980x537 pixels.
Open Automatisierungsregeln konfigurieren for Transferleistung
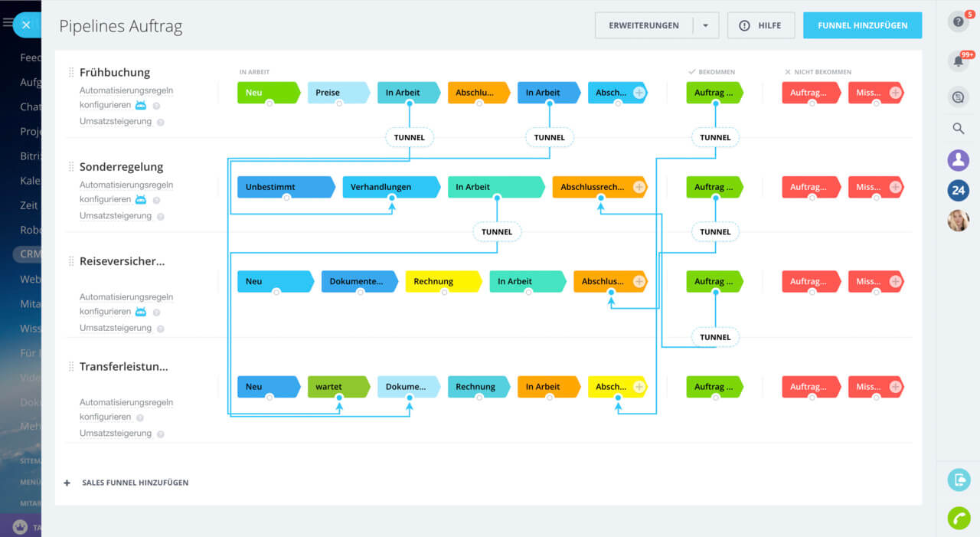pos(126,409)
